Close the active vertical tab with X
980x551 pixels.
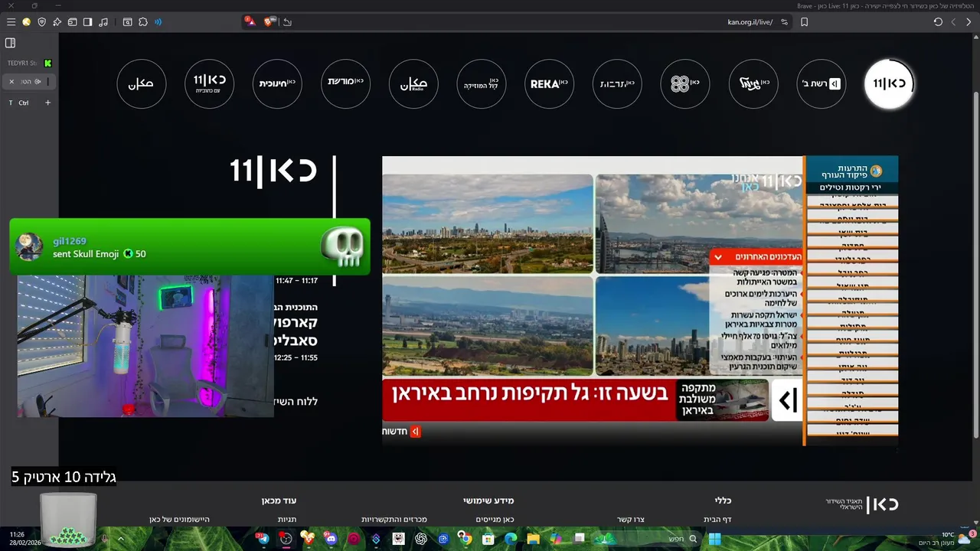pyautogui.click(x=11, y=81)
